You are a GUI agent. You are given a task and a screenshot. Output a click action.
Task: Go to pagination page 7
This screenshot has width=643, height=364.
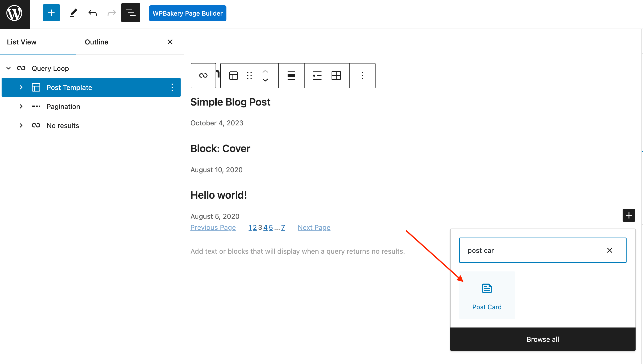283,228
